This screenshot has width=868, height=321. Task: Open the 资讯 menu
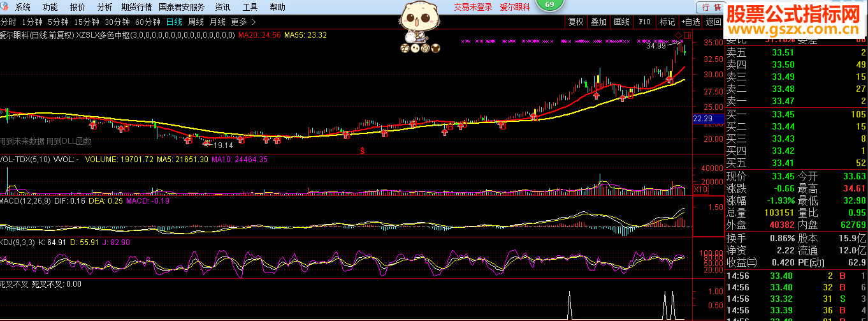click(223, 7)
